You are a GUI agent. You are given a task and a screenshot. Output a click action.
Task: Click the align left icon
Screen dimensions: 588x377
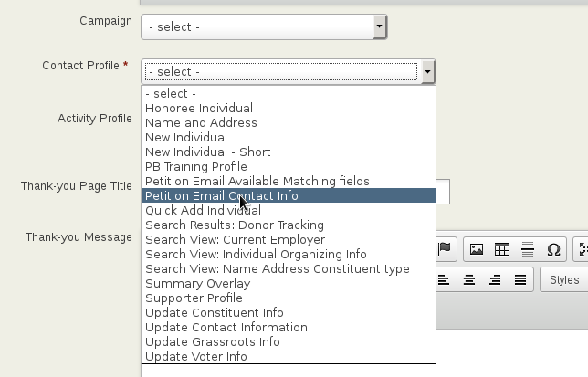tap(444, 279)
